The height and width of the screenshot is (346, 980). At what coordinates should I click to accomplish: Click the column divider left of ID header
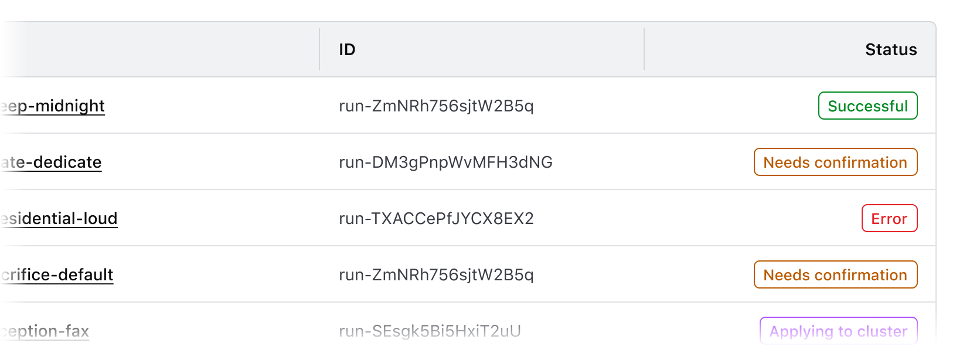click(319, 50)
